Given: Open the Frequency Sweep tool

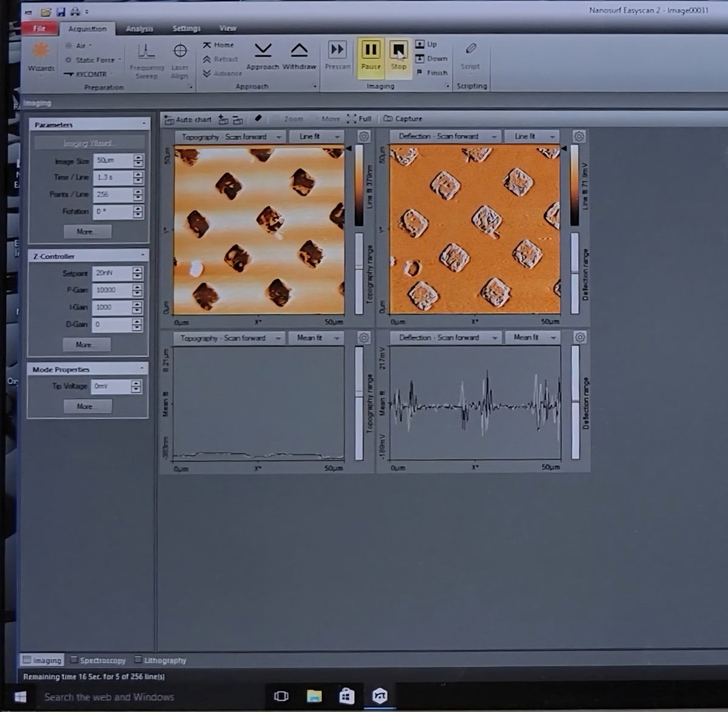Looking at the screenshot, I should pos(146,61).
